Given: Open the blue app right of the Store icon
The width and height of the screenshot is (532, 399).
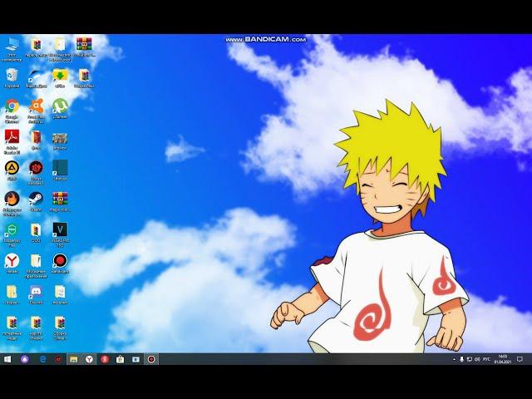Looking at the screenshot, I should click(x=135, y=359).
